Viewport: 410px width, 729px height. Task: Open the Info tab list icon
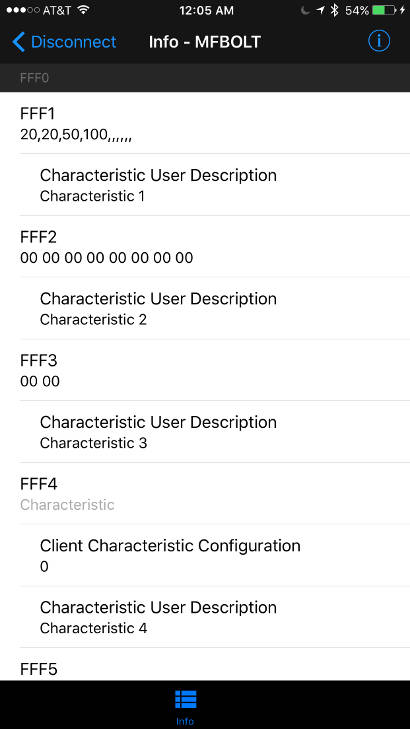tap(185, 699)
